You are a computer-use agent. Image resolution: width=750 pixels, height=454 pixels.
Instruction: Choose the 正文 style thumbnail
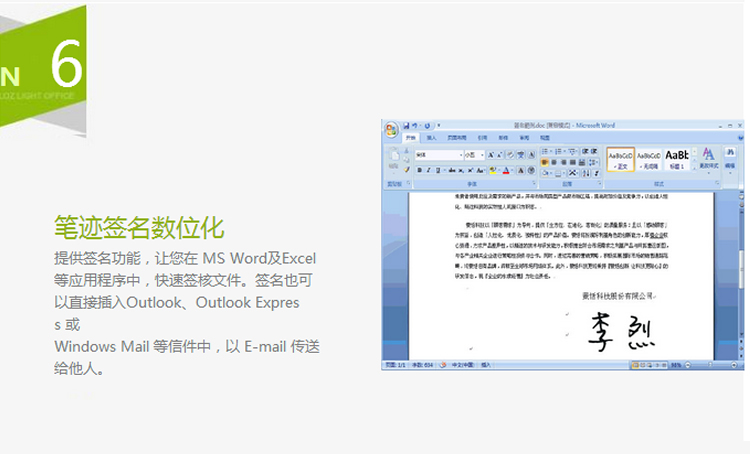621,159
